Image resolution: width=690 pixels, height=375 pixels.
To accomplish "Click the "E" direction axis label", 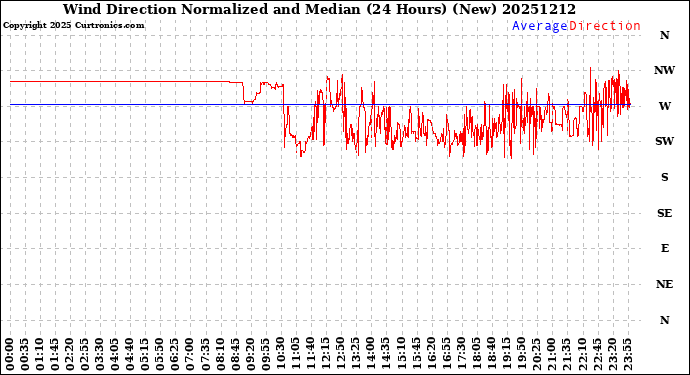I will pos(664,249).
